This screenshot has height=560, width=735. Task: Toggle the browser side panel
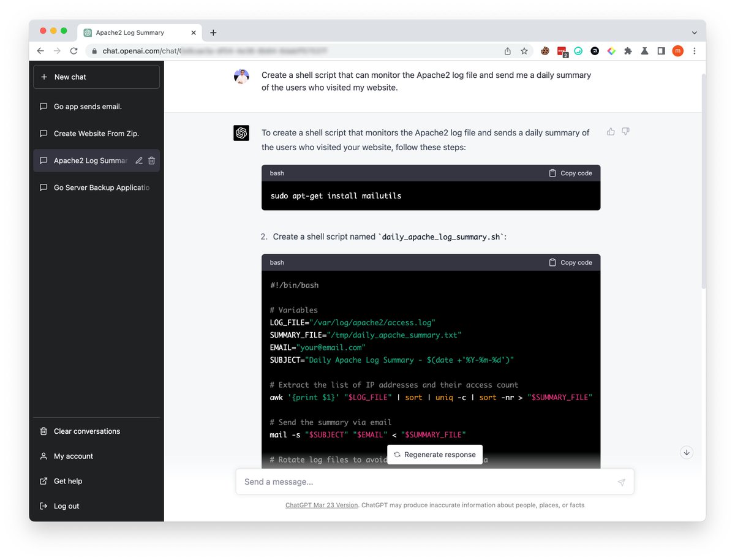tap(661, 51)
